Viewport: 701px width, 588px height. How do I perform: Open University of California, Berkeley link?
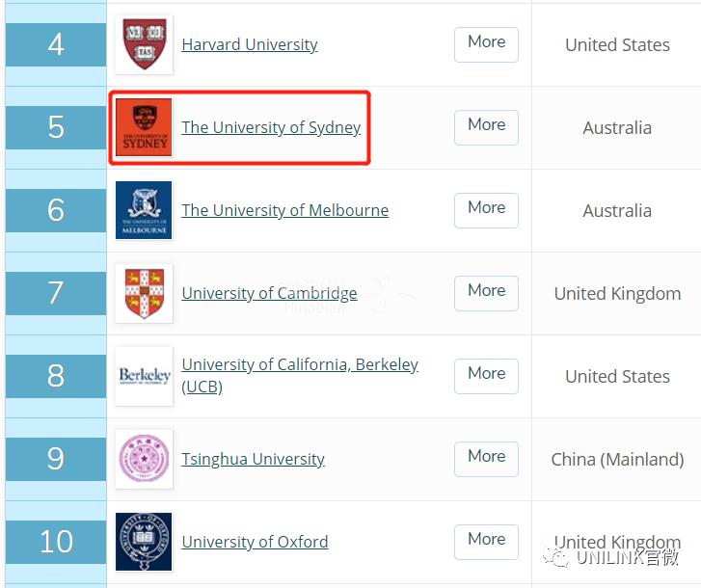tap(300, 376)
